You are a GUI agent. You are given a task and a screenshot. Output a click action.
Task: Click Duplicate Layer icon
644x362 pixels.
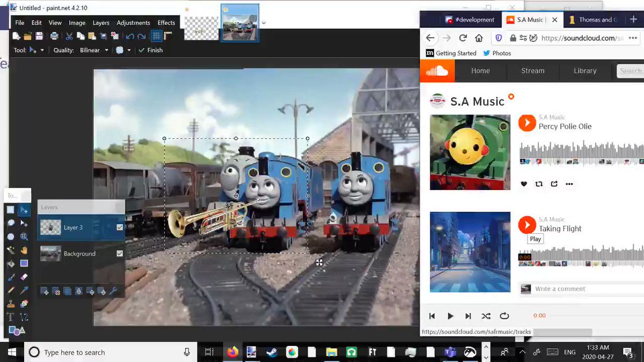[68, 291]
